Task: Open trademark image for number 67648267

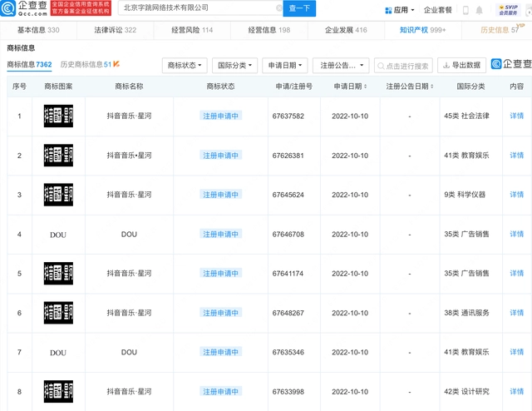Action: 58,313
